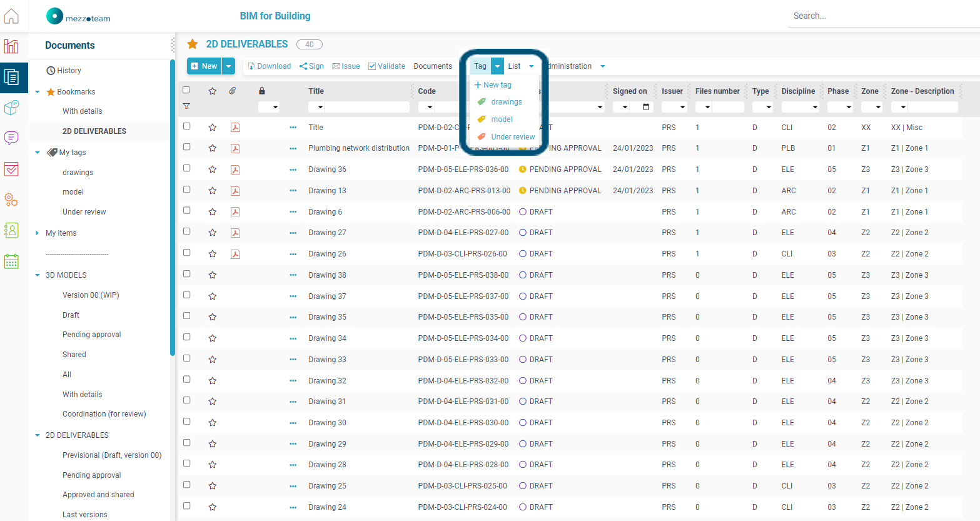Open the comments chat icon in rail

click(x=11, y=138)
